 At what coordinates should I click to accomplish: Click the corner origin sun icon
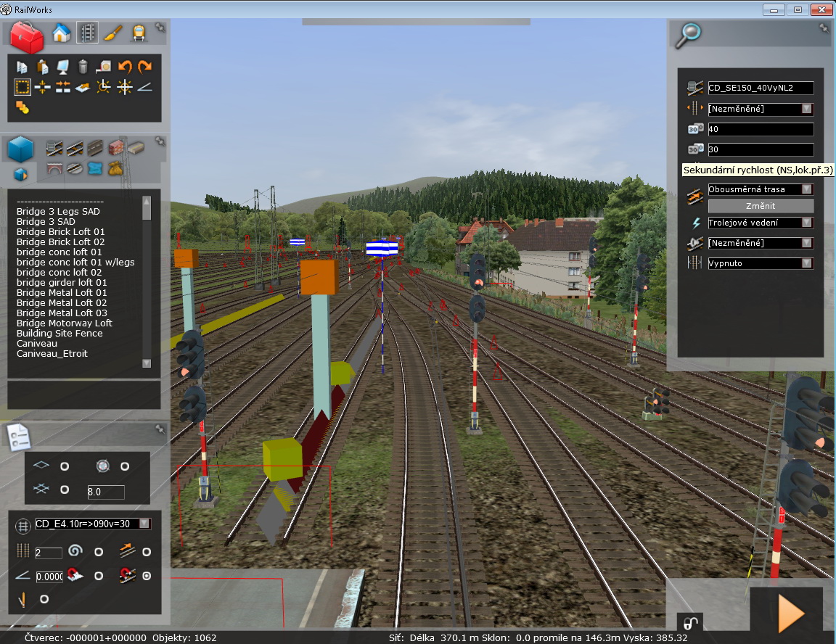[x=104, y=87]
